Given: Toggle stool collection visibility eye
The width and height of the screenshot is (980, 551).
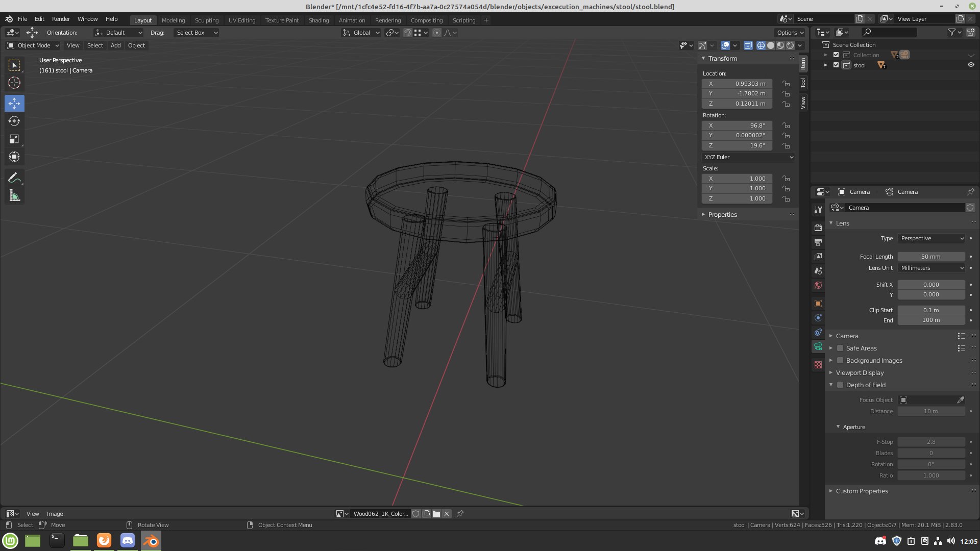Looking at the screenshot, I should [x=971, y=65].
